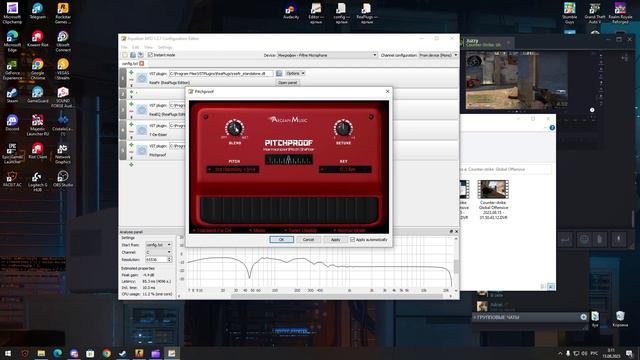Toggle the power icon of ReaFir filter
The width and height of the screenshot is (640, 360).
(142, 78)
